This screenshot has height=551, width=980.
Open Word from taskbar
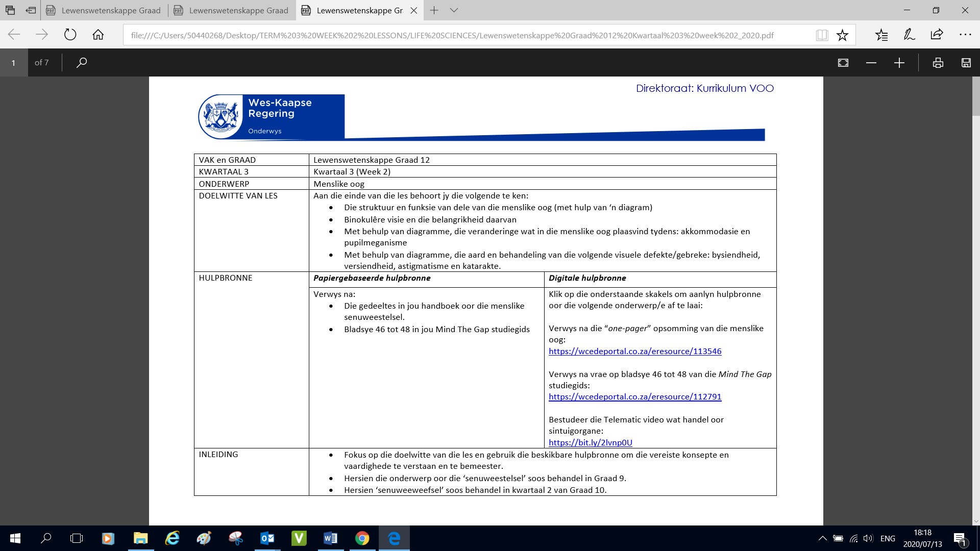click(x=330, y=538)
